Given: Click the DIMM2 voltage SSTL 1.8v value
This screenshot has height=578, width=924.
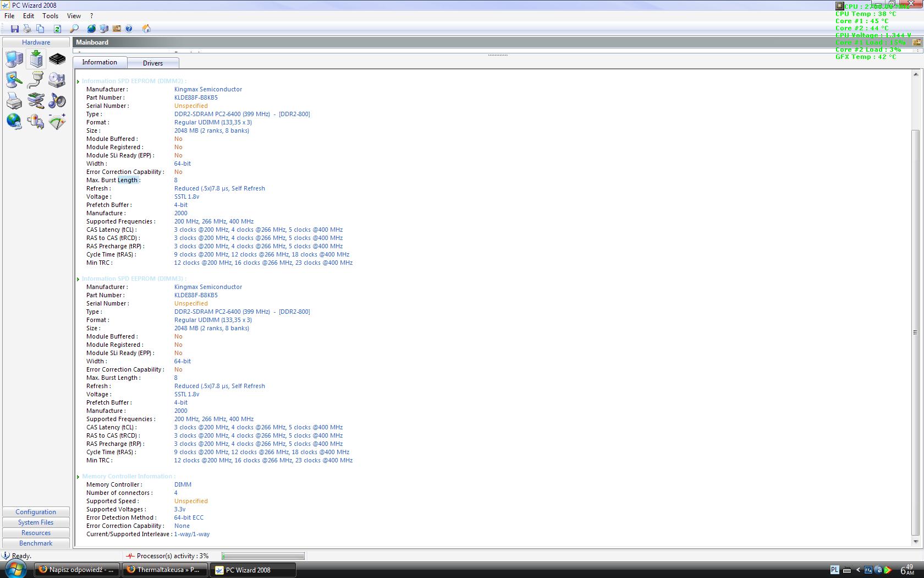Looking at the screenshot, I should pos(186,197).
